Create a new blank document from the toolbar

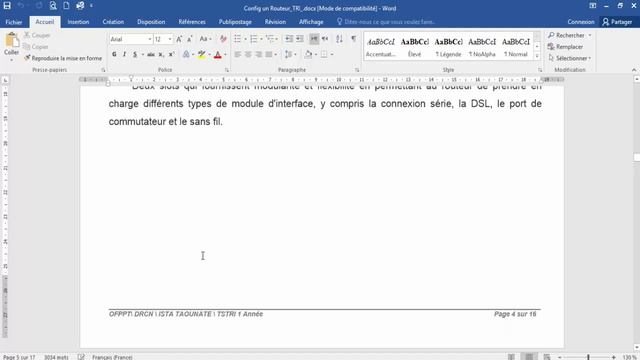pos(66,6)
